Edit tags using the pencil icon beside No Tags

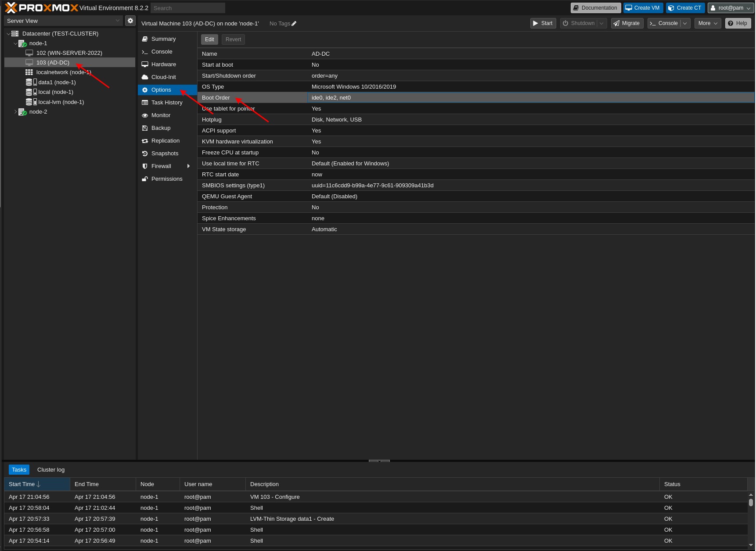[x=293, y=23]
